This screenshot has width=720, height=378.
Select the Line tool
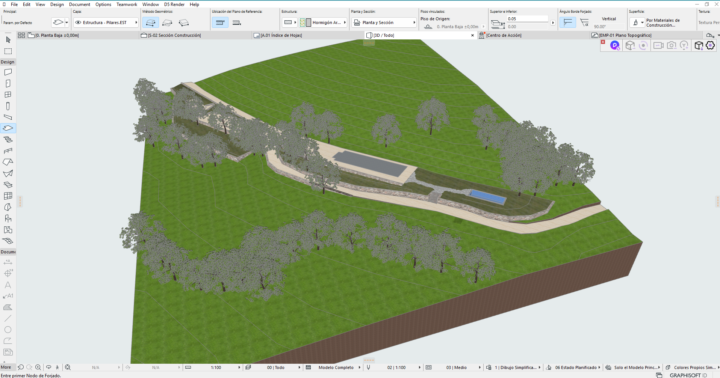click(8, 318)
